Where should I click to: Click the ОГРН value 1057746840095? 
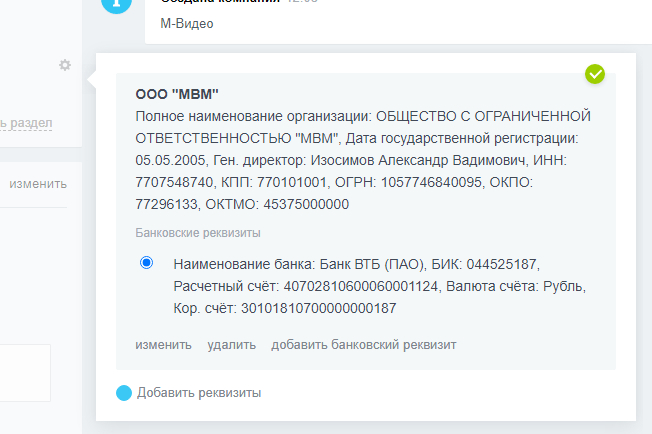(x=431, y=182)
